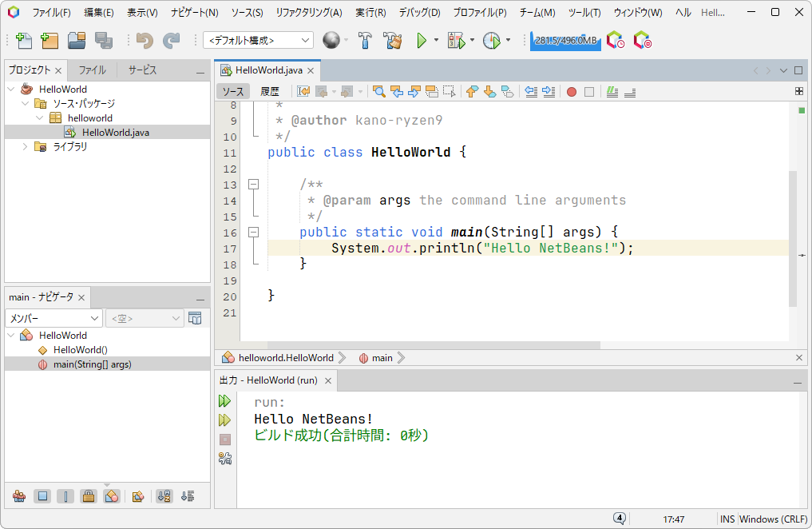The image size is (812, 529).
Task: Toggle Show Fields square button in Navigator
Action: point(42,496)
